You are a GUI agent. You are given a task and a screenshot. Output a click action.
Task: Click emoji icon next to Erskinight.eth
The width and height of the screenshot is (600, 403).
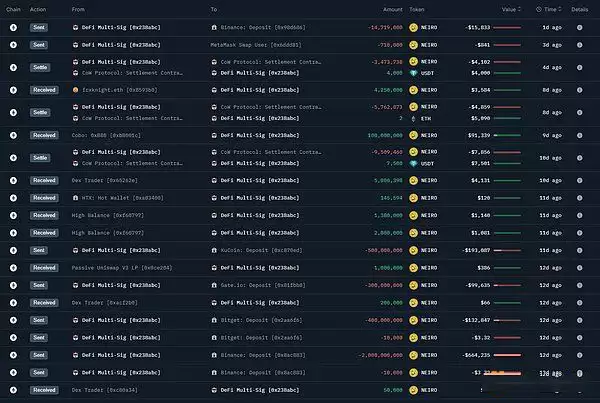point(76,89)
